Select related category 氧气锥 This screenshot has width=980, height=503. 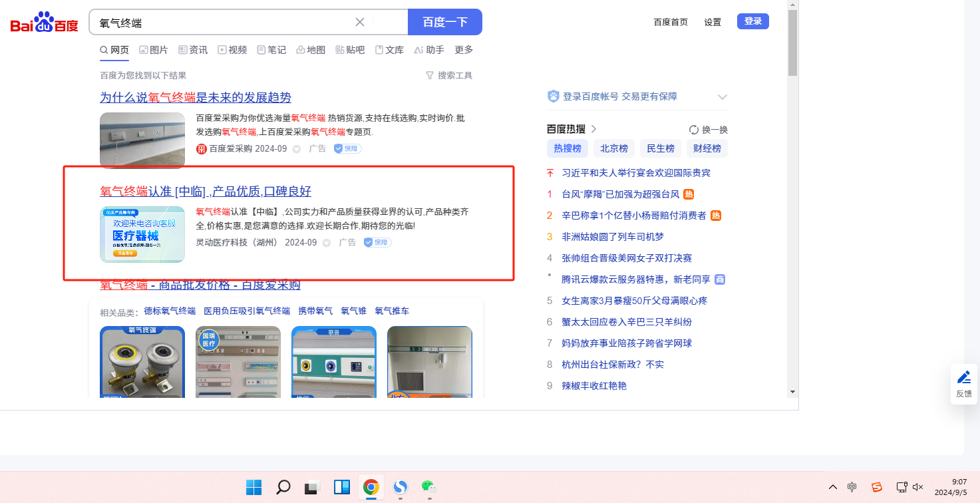pos(354,311)
